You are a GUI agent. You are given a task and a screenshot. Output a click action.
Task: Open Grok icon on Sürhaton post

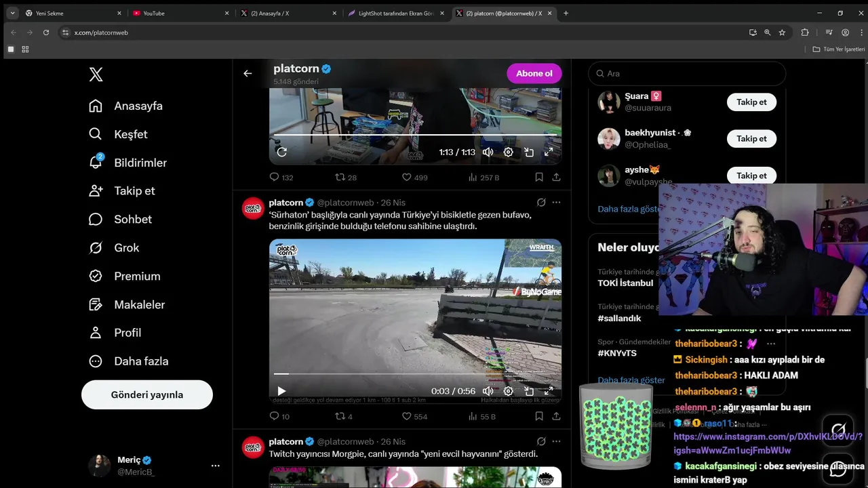coord(541,202)
